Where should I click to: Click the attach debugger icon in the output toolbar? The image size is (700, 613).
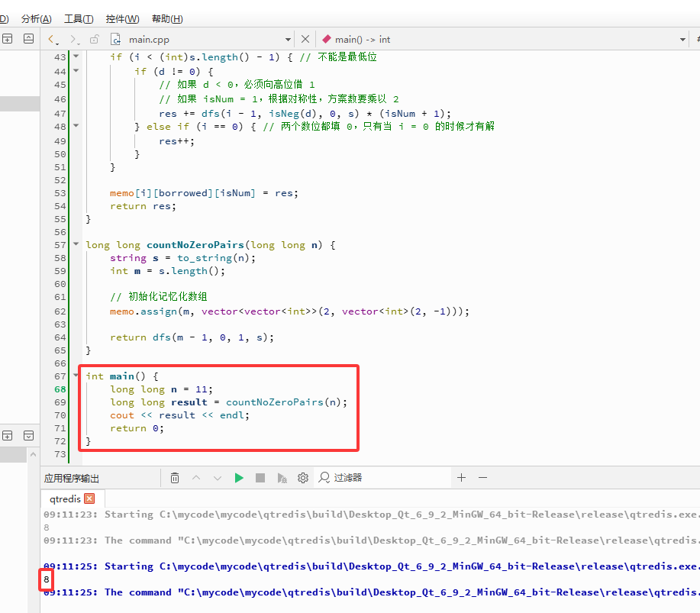point(282,478)
